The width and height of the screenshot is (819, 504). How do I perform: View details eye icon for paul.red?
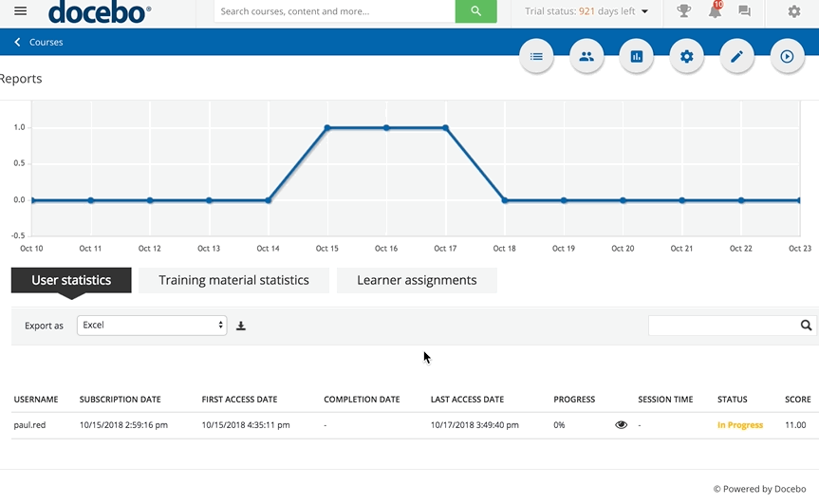pyautogui.click(x=621, y=425)
